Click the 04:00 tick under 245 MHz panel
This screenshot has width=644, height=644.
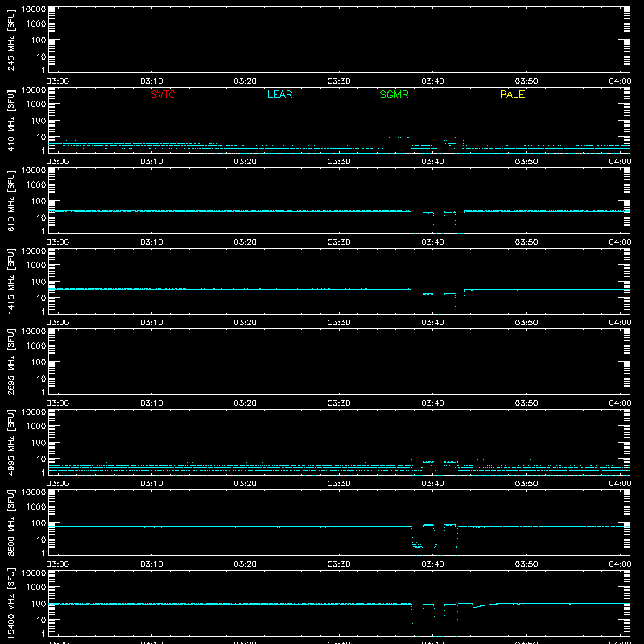(x=620, y=81)
